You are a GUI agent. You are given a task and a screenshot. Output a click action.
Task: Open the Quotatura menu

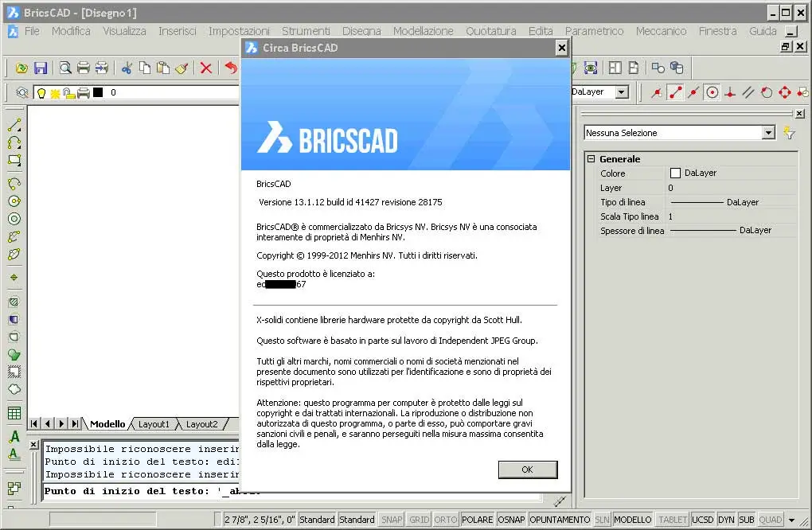(x=491, y=31)
